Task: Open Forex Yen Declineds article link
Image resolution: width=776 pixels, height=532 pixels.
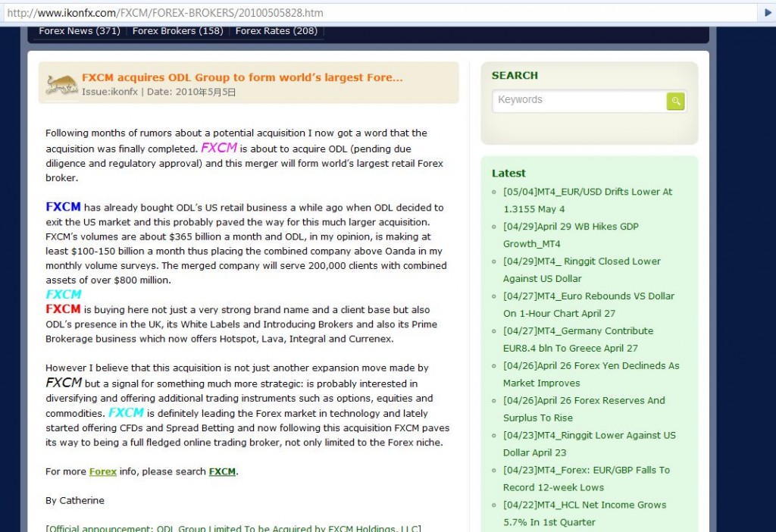Action: click(x=591, y=374)
